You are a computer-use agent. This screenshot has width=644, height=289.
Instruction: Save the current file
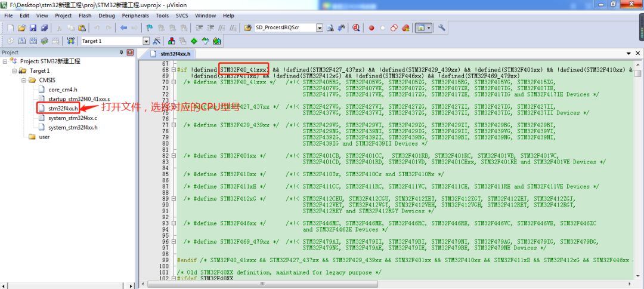click(33, 28)
